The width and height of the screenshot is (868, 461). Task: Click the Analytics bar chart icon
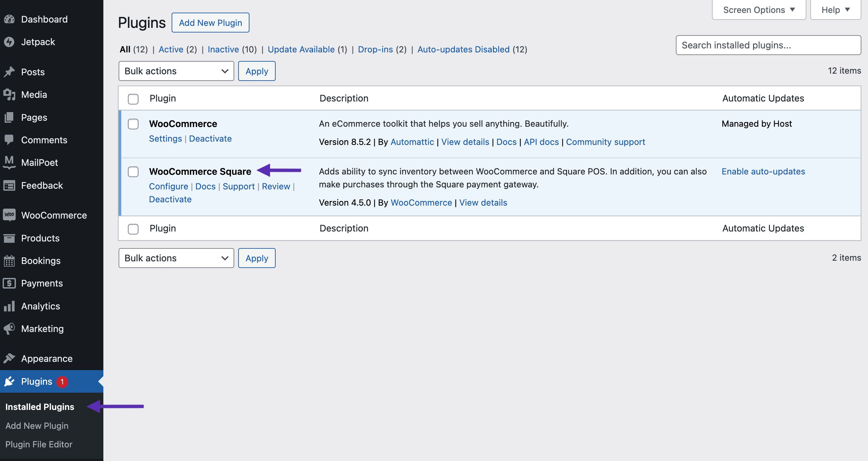9,306
